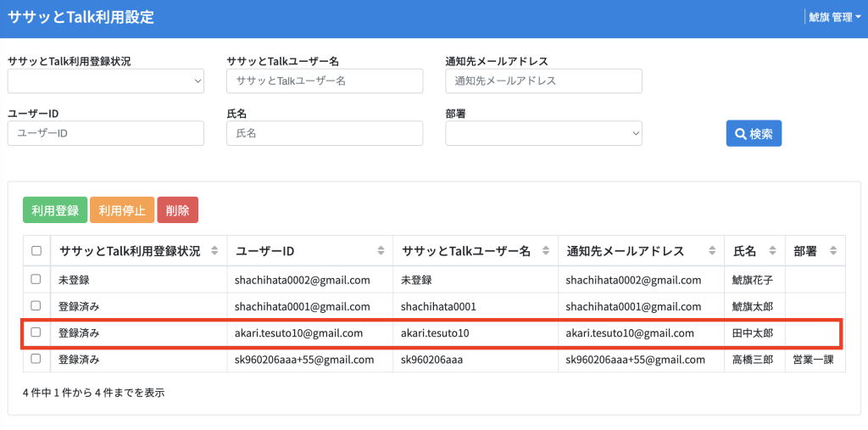Click the name cell 鯱旗太郎

753,306
